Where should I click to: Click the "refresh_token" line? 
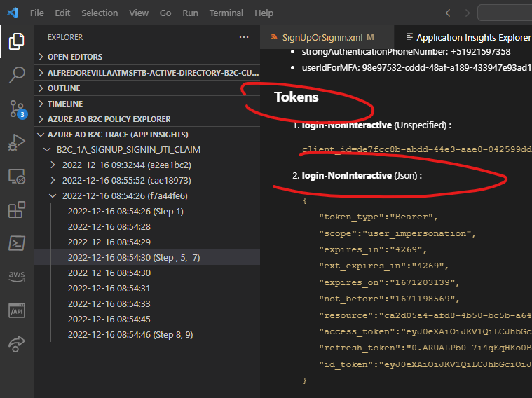tap(425, 348)
